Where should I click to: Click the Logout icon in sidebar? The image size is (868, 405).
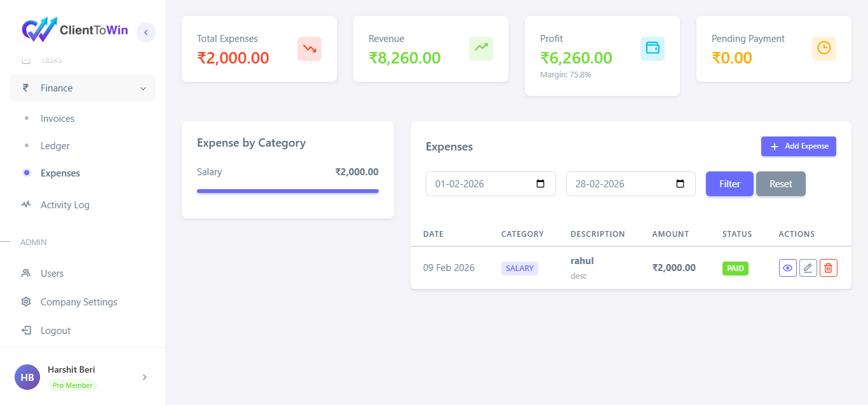point(25,330)
